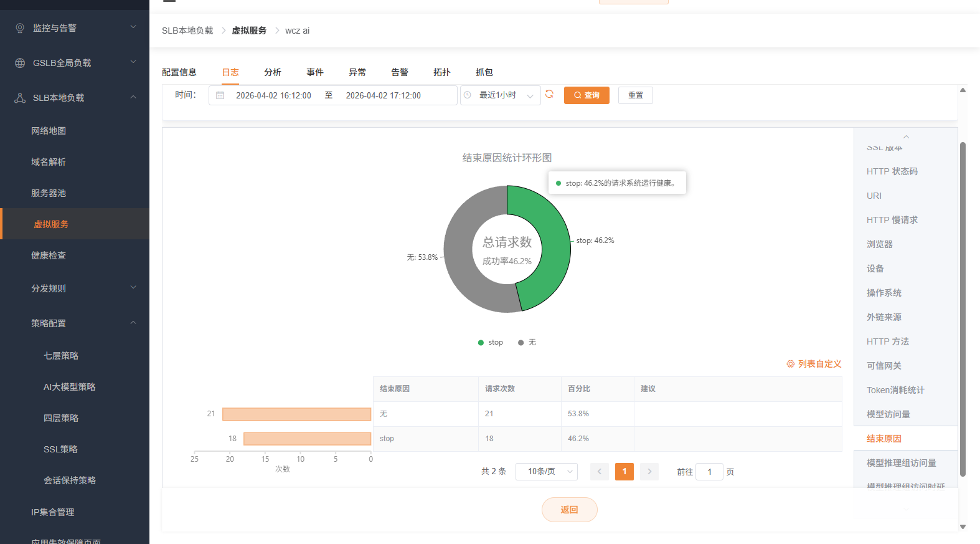
Task: Click the 监控与告警 sidebar icon
Action: pyautogui.click(x=20, y=28)
